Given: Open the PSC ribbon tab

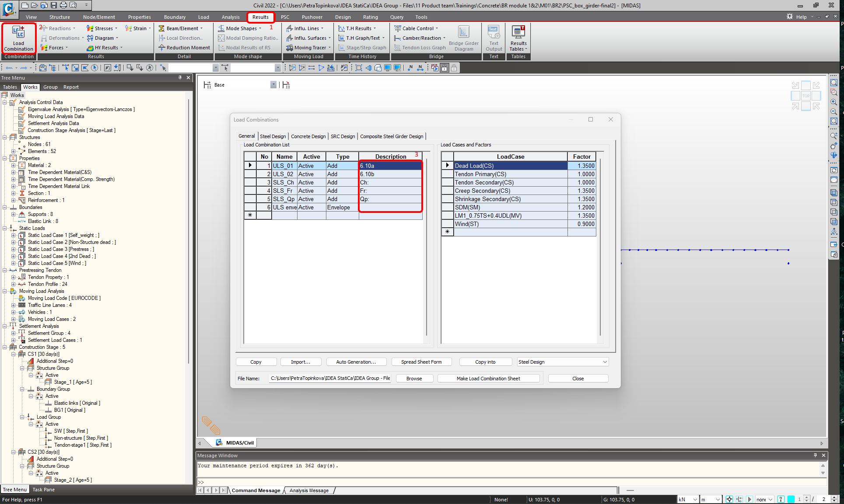Looking at the screenshot, I should 285,17.
